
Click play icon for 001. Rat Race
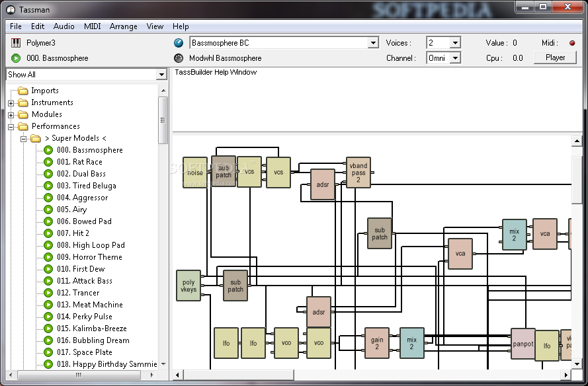[x=48, y=162]
